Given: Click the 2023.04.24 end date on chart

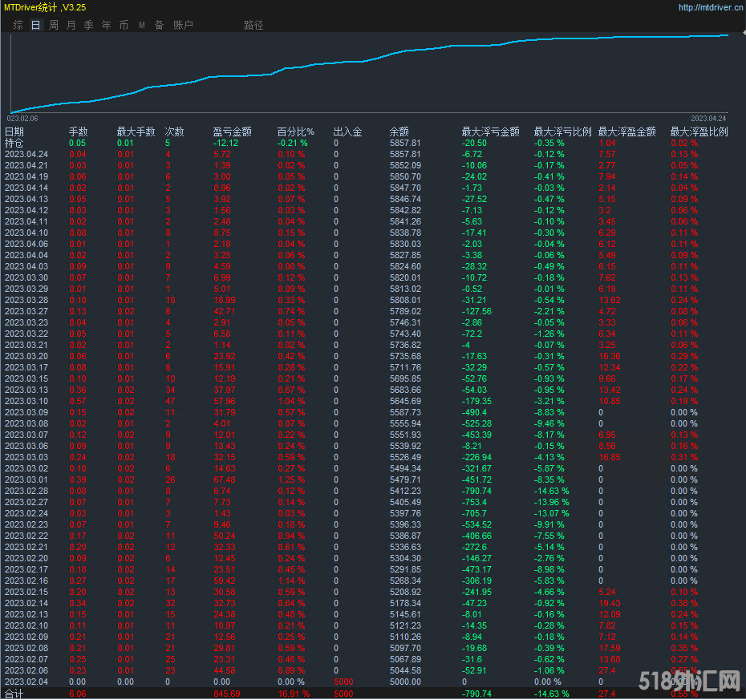Looking at the screenshot, I should click(x=707, y=118).
